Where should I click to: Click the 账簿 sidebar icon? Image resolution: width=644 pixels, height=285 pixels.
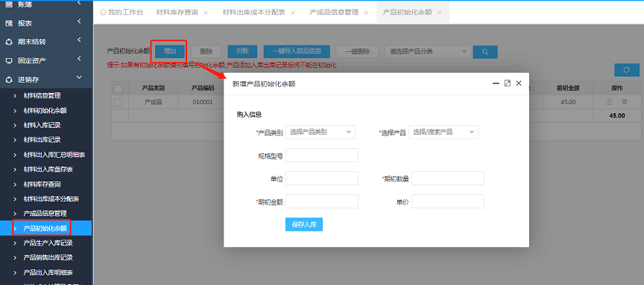click(9, 4)
